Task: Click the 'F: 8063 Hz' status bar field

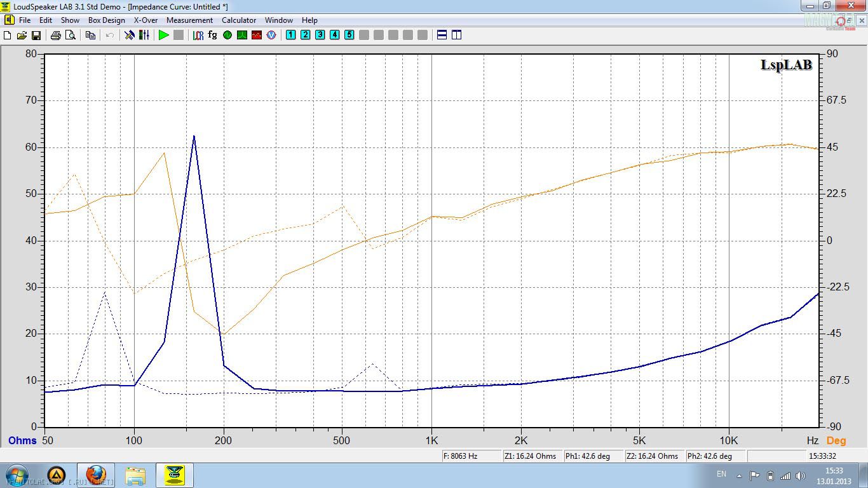Action: click(471, 456)
